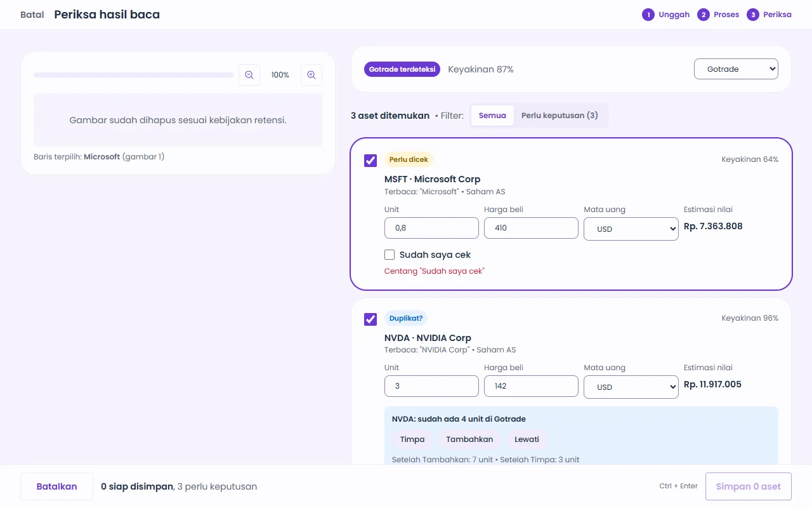Viewport: 812px width, 508px height.
Task: Open step 2 Proses indicator
Action: tap(718, 15)
